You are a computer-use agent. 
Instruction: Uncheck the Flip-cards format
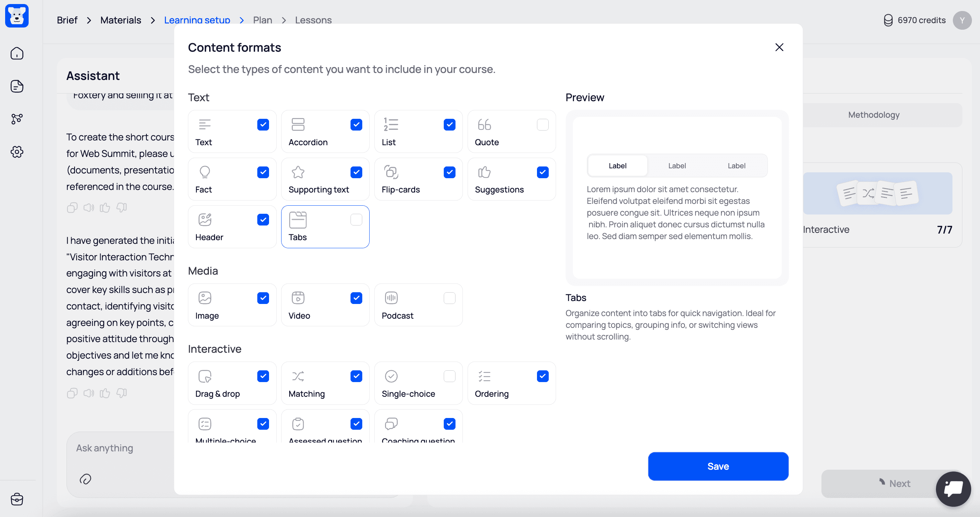449,172
